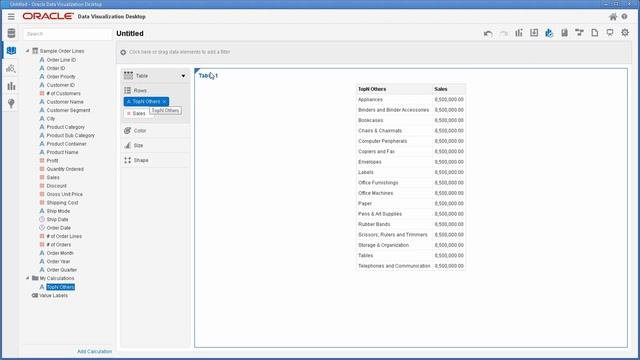Viewport: 640px width, 360px height.
Task: Redo the last undone edit
Action: [x=504, y=33]
